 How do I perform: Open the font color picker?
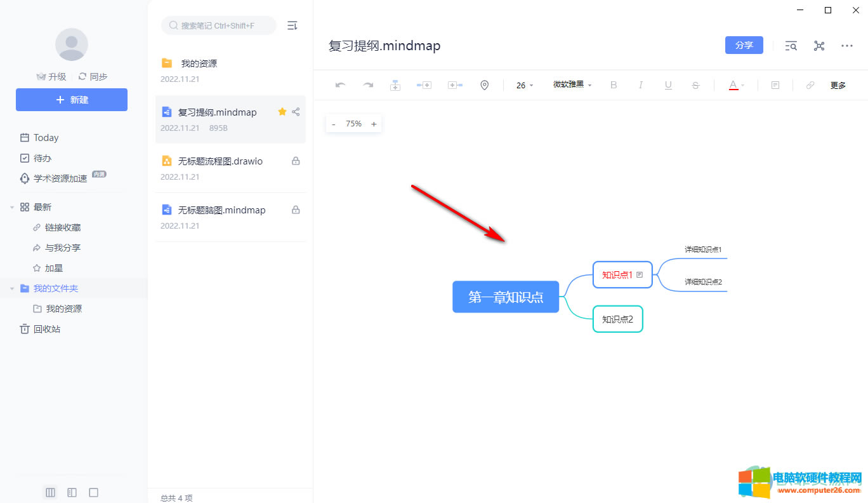[x=735, y=85]
